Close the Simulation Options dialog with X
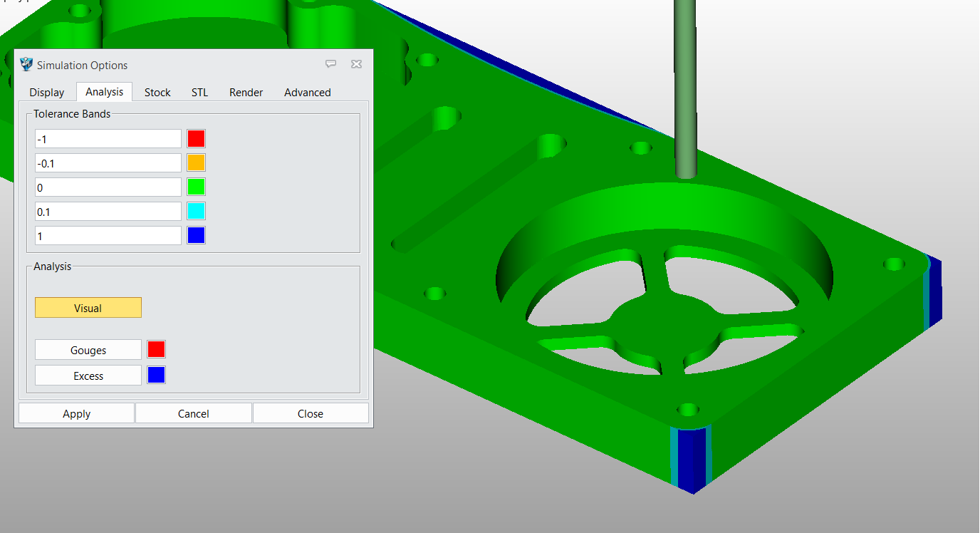Screen dimensions: 980x533 (356, 64)
